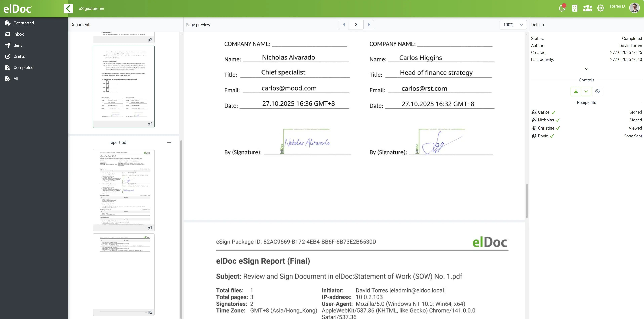Open the 100% zoom dropdown
Screen dimensions: 644x319
(x=513, y=25)
